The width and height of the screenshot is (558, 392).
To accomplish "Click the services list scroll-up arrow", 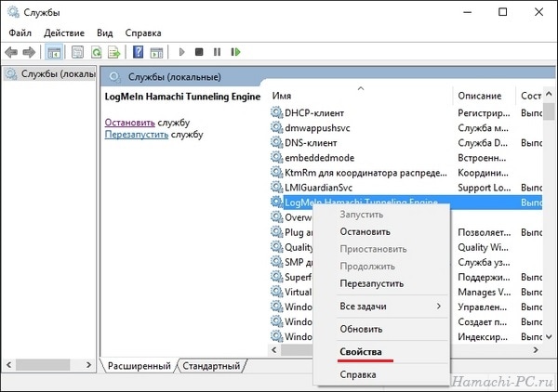I will click(x=549, y=94).
